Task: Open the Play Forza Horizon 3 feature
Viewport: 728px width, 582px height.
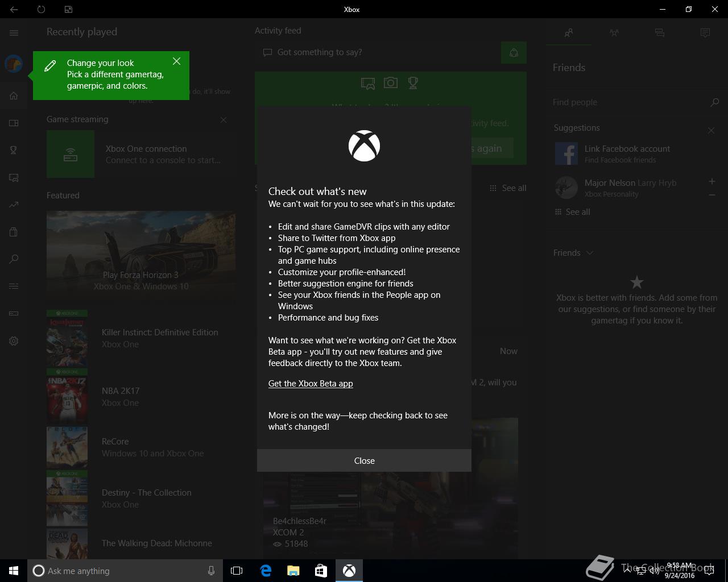Action: coord(141,256)
